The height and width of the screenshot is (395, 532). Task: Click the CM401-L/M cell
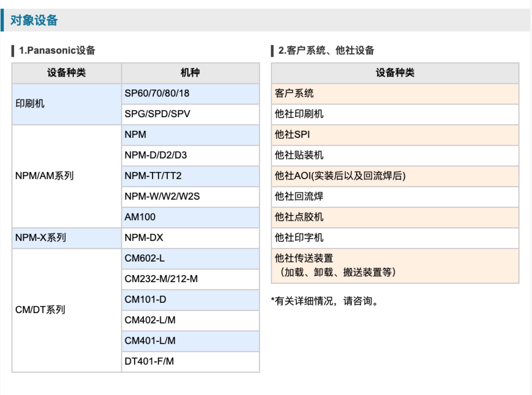[x=190, y=341]
